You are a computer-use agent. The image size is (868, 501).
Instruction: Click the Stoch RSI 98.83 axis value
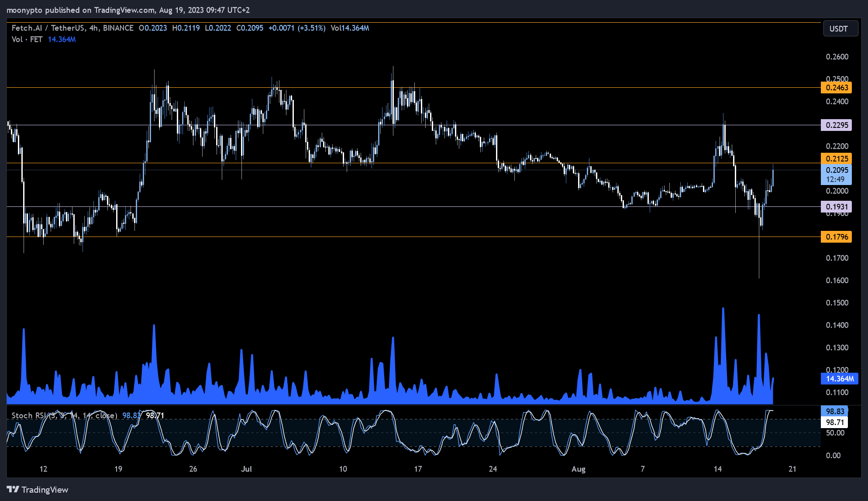pyautogui.click(x=835, y=412)
